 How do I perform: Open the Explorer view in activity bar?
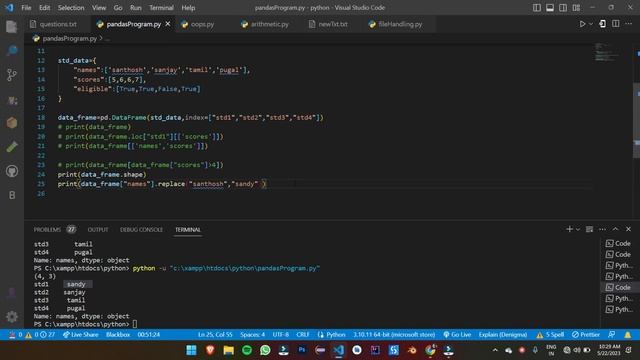pyautogui.click(x=12, y=27)
